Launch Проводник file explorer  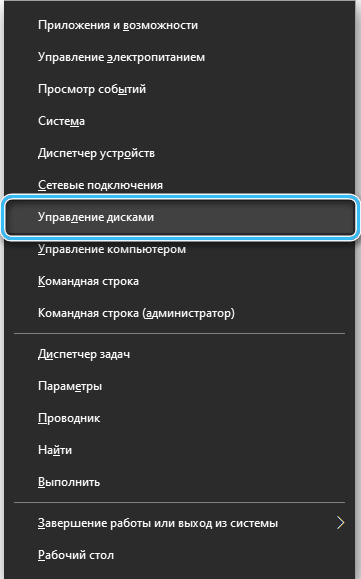pos(180,418)
